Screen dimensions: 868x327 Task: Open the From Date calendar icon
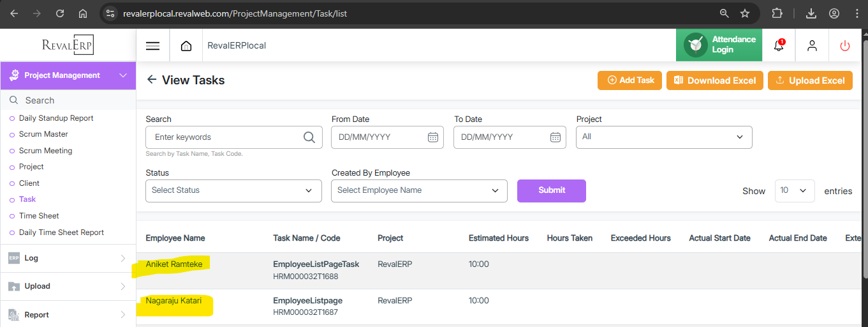[432, 137]
